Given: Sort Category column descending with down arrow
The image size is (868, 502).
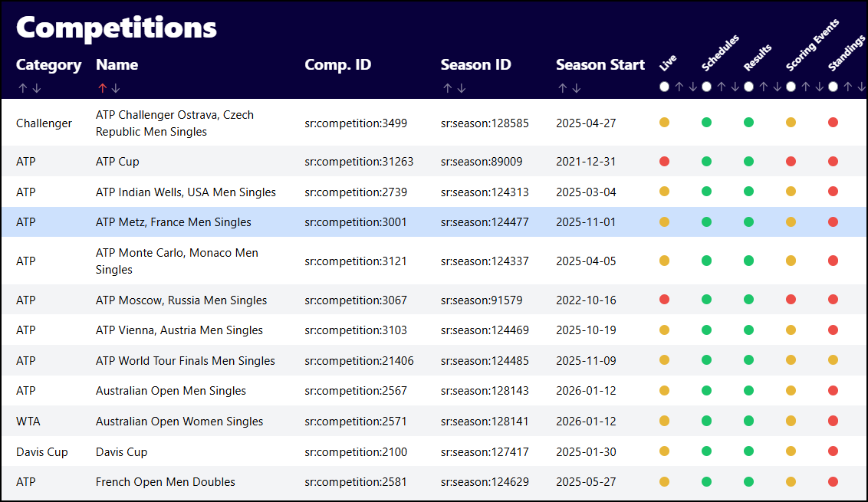Looking at the screenshot, I should pos(37,88).
